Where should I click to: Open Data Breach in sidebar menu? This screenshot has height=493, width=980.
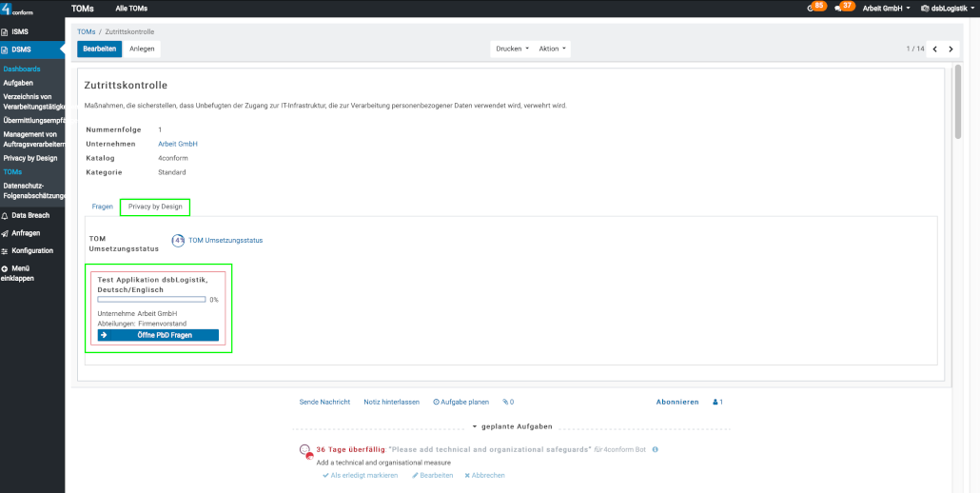(30, 216)
